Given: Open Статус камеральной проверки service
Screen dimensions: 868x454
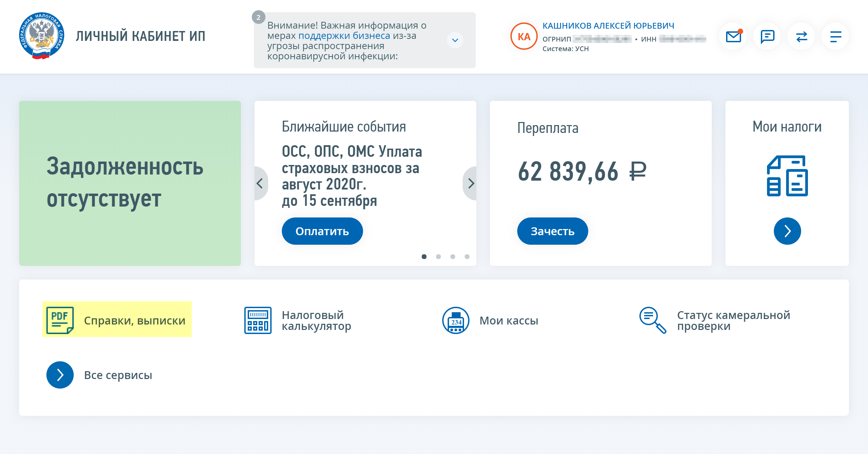Looking at the screenshot, I should tap(715, 320).
